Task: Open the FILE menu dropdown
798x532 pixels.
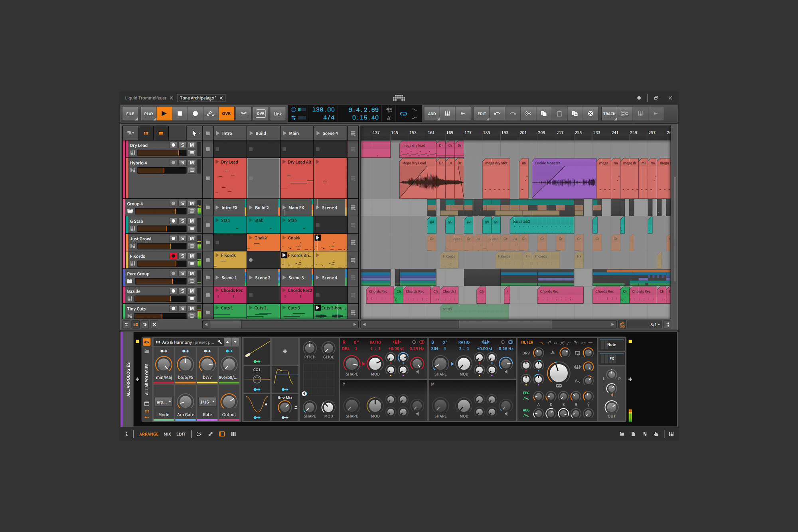Action: pyautogui.click(x=130, y=114)
